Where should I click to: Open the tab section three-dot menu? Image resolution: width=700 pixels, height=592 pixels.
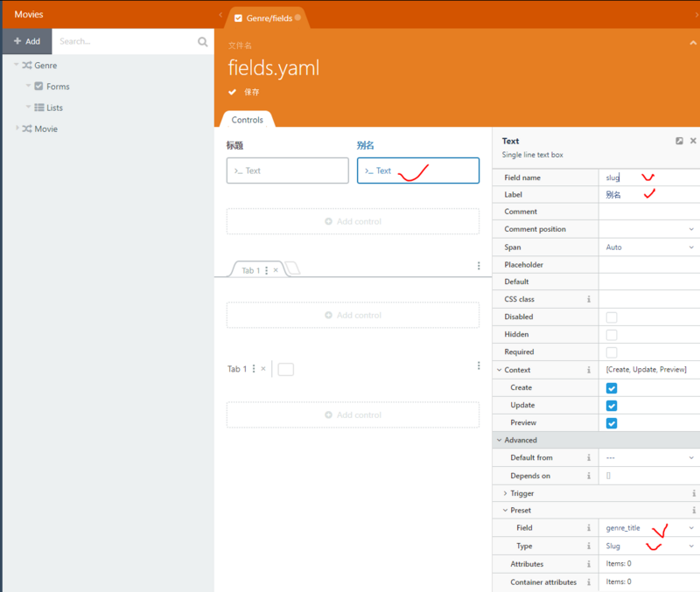(479, 266)
